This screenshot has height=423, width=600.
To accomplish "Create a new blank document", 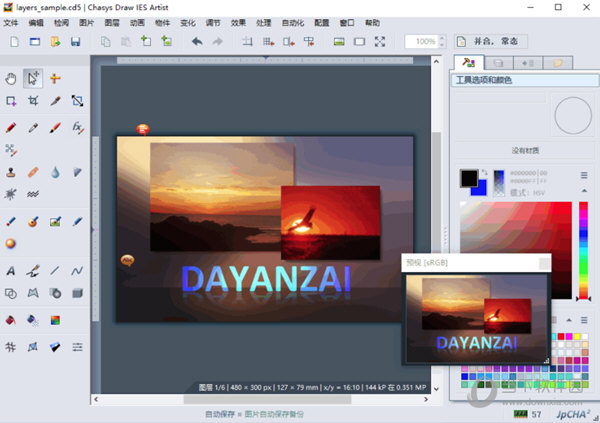I will pyautogui.click(x=14, y=41).
